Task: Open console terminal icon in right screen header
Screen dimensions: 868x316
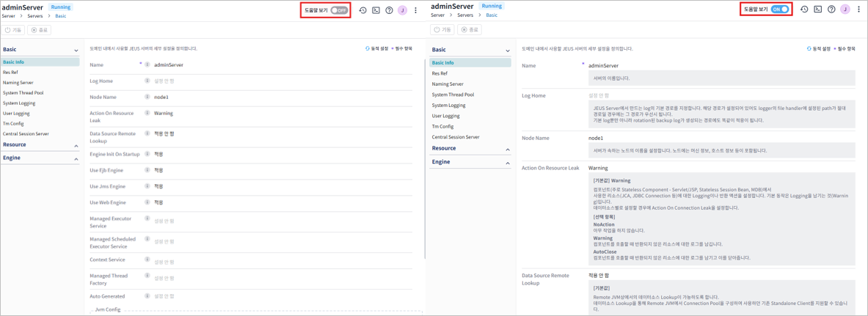Action: (817, 10)
